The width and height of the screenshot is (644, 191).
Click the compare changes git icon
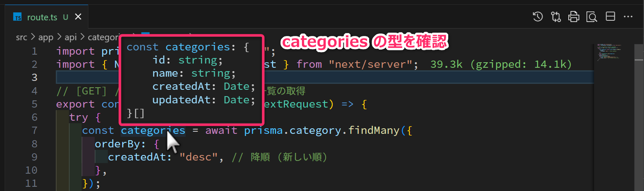click(556, 17)
